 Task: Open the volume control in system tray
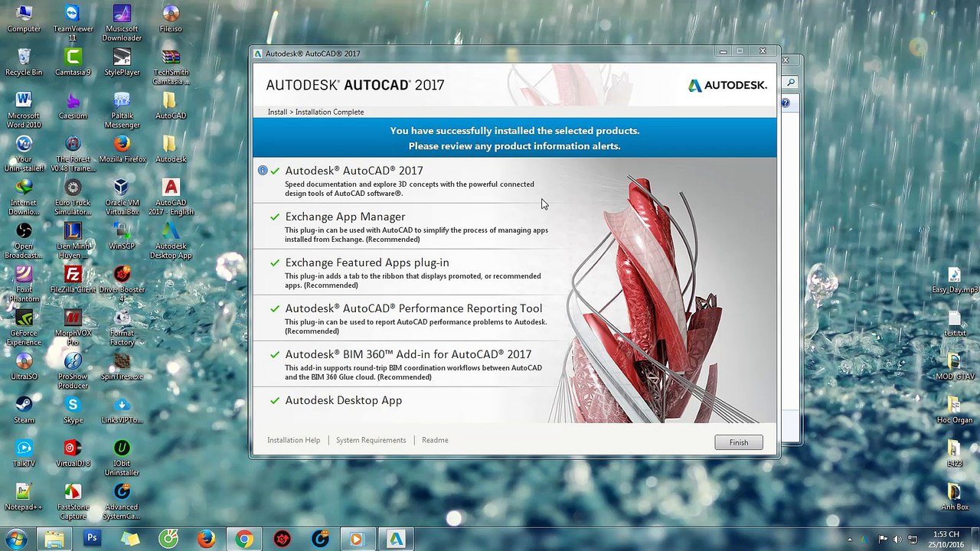coord(897,540)
